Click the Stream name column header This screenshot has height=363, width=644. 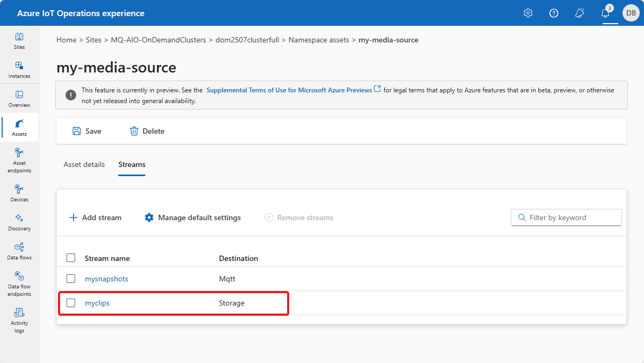(x=107, y=258)
